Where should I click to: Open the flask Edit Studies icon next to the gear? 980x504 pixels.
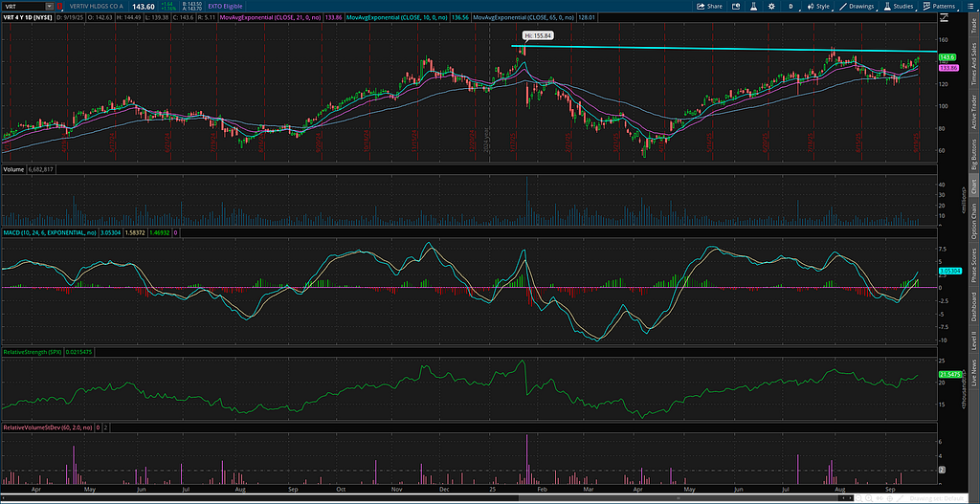(x=754, y=7)
